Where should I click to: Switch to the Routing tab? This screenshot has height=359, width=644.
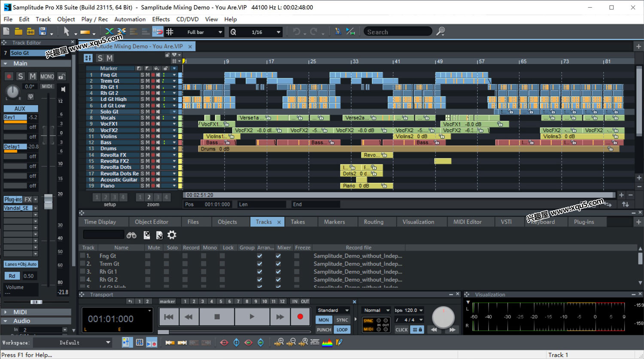(x=374, y=222)
